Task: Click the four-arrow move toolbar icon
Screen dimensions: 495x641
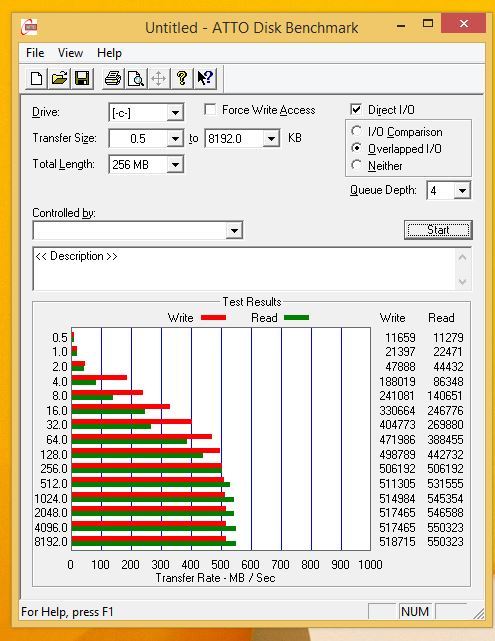Action: (x=159, y=78)
